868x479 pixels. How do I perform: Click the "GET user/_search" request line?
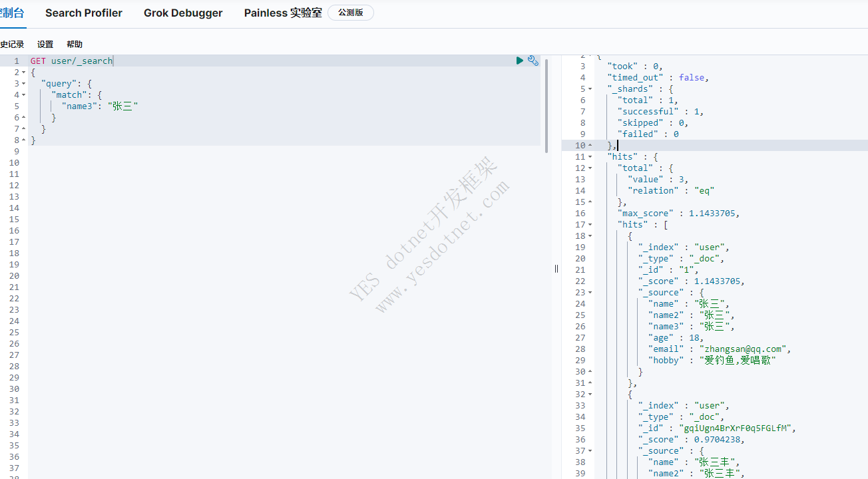(x=72, y=61)
